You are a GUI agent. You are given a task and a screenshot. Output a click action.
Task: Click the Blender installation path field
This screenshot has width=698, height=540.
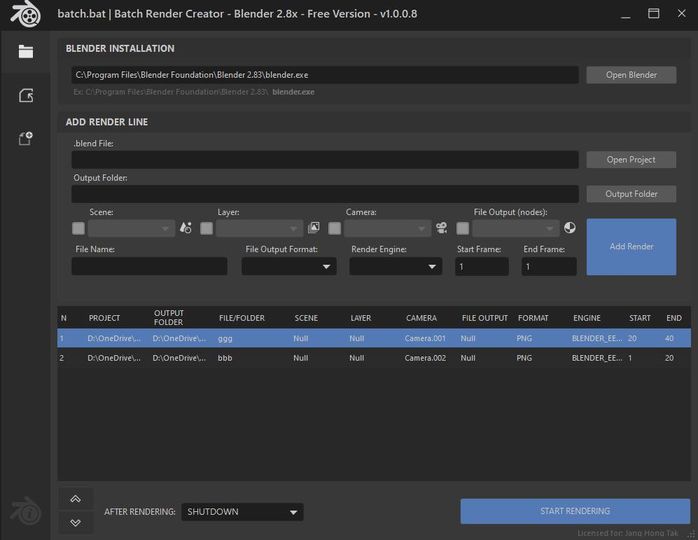tap(325, 75)
